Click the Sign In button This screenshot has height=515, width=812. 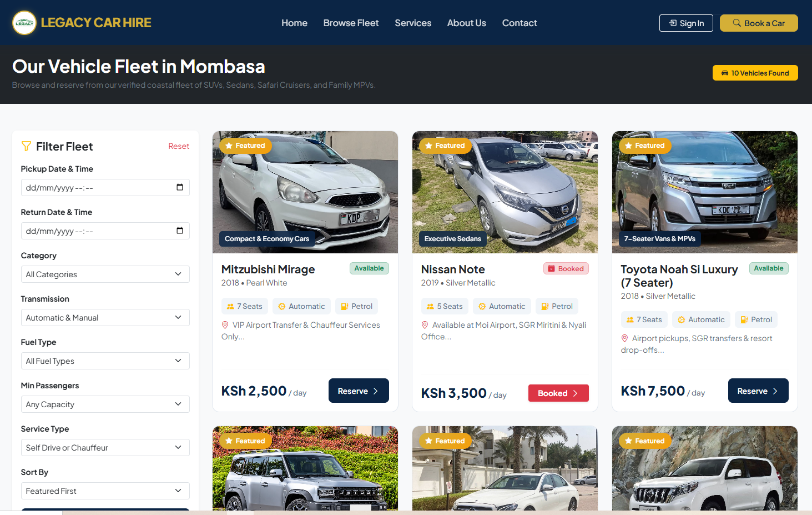[x=686, y=23]
